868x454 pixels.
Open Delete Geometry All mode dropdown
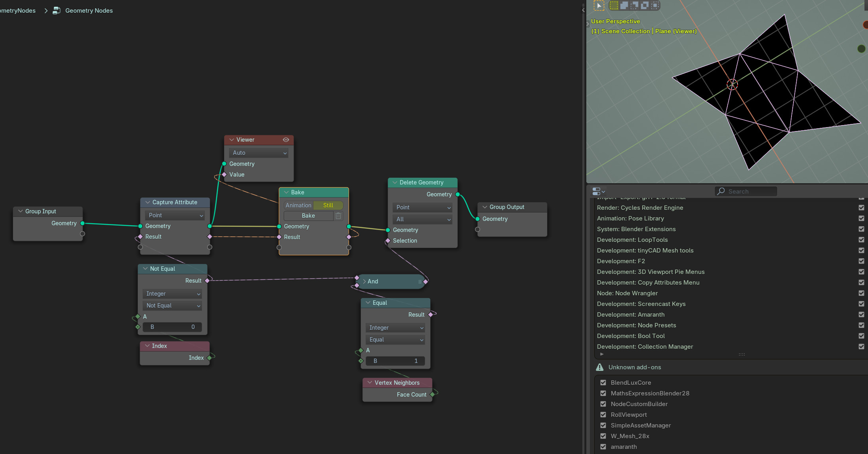[422, 219]
